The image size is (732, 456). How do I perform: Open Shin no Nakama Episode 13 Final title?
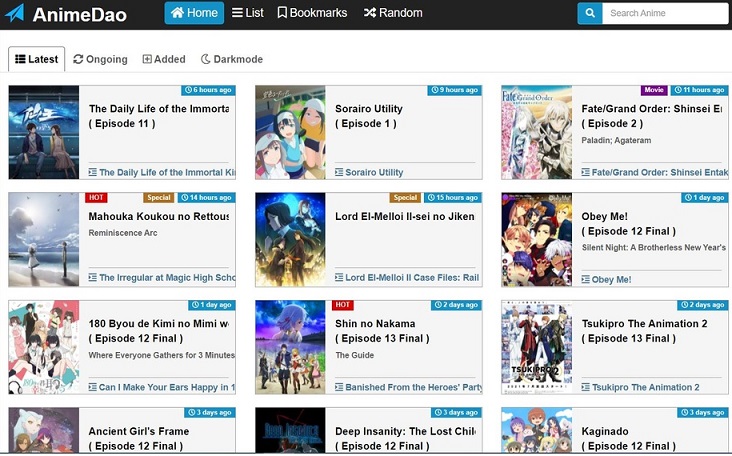click(382, 331)
